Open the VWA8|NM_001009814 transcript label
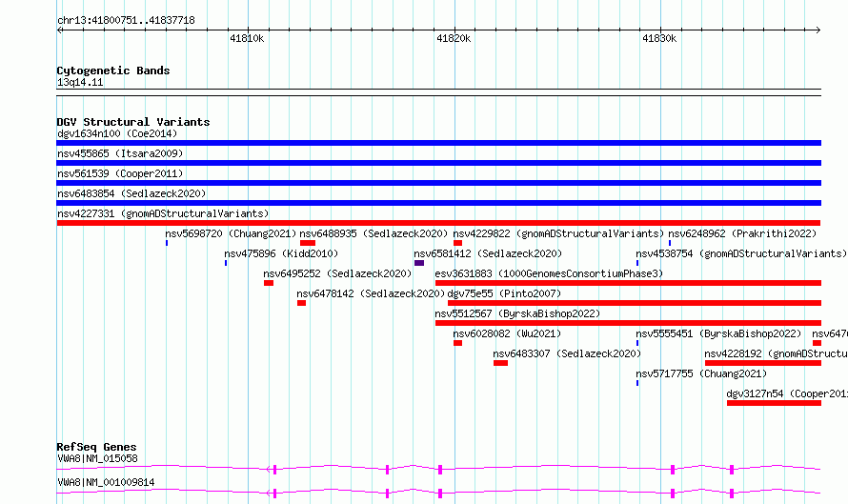 tap(106, 482)
